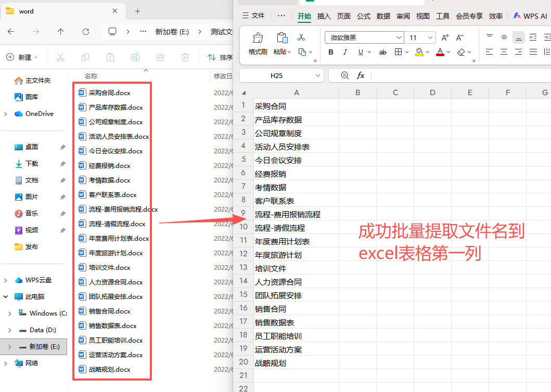551x392 pixels.
Task: Click the Top Align icon
Action: tap(489, 36)
